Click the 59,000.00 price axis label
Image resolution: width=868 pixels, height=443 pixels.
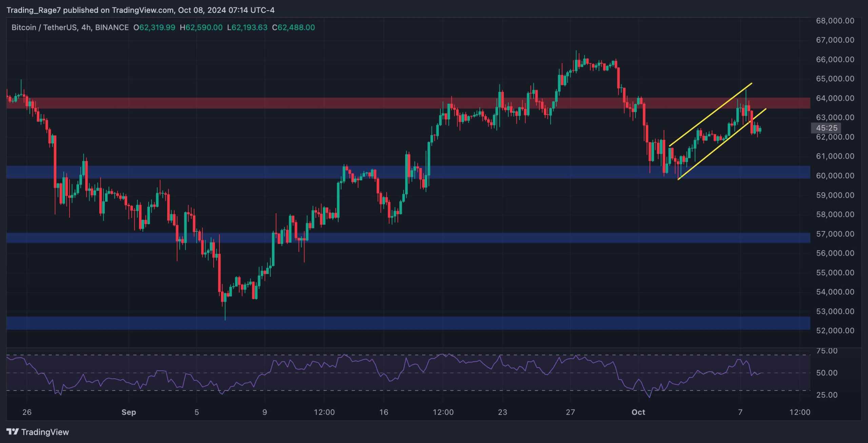[x=835, y=195]
